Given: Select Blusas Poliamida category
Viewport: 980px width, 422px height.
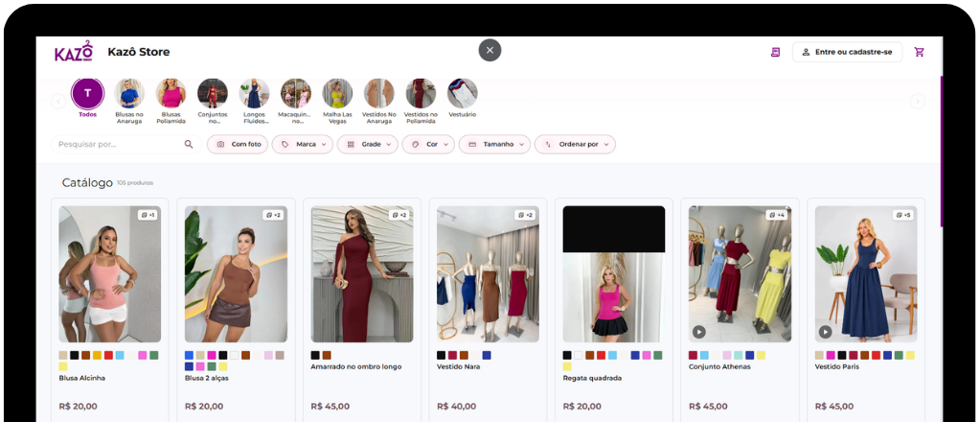Looking at the screenshot, I should [x=171, y=102].
